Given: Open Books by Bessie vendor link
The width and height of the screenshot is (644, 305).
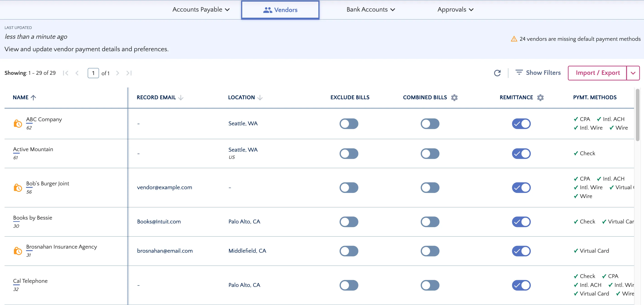Looking at the screenshot, I should (x=32, y=218).
